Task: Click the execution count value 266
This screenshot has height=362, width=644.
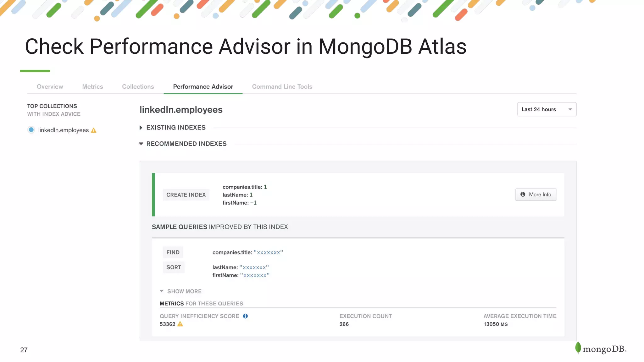Action: 344,324
